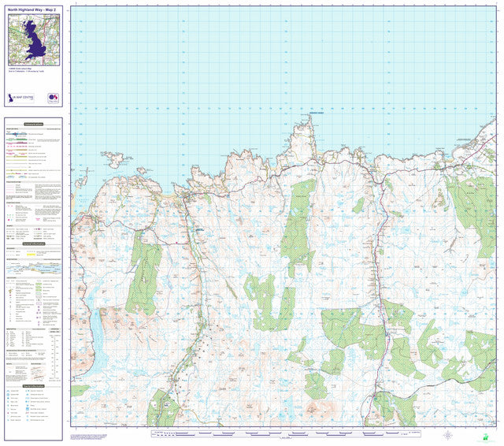Click the northernmost headland jutting into the sea
504x446 pixels.
coord(303,122)
